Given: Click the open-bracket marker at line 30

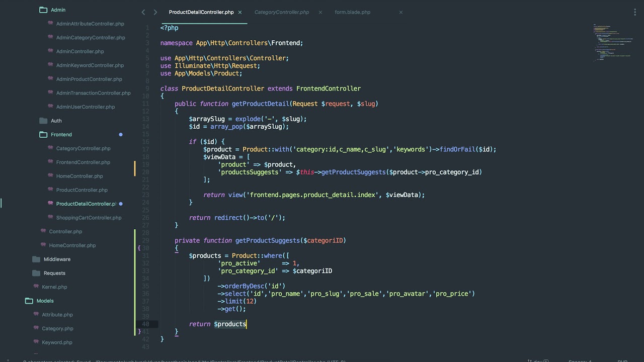Looking at the screenshot, I should click(x=139, y=248).
